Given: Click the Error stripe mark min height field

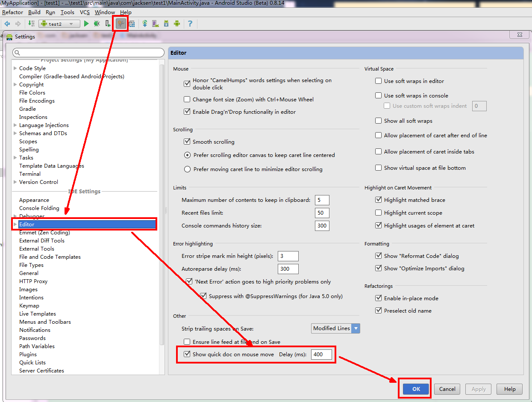Looking at the screenshot, I should [288, 256].
